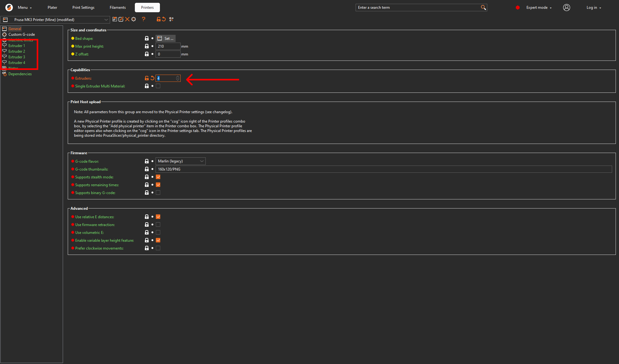Enable Single Extruder Multi Material checkbox
The image size is (619, 364).
click(x=158, y=86)
